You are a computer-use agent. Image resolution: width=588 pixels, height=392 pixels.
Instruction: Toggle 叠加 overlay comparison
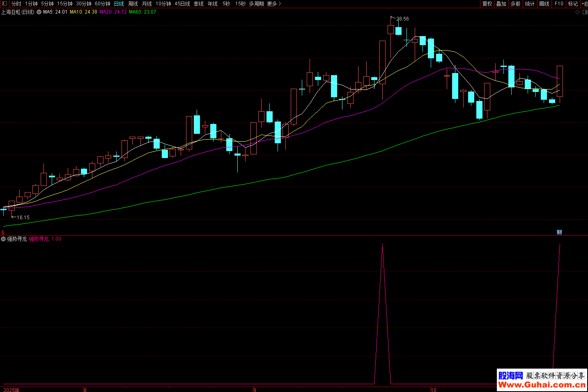point(501,4)
